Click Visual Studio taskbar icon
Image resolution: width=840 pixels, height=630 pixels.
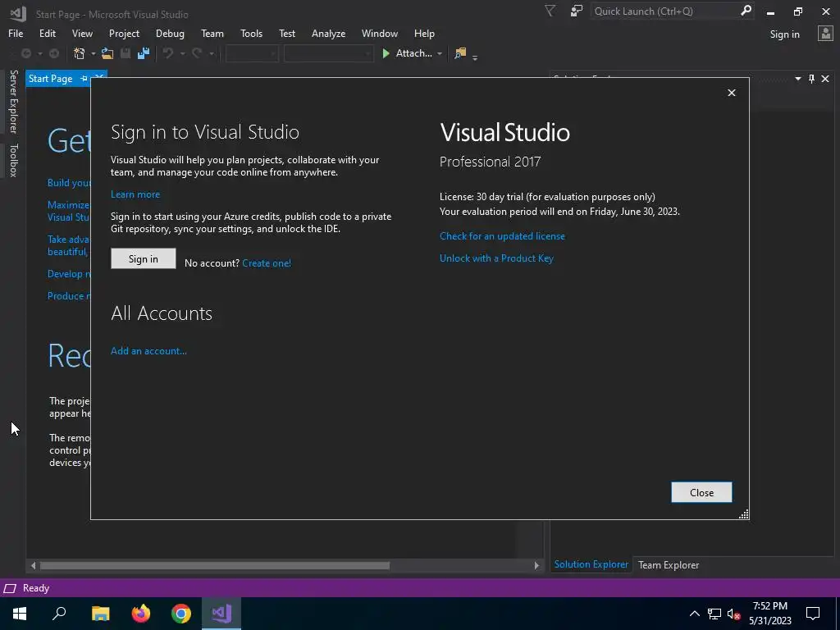coord(221,614)
